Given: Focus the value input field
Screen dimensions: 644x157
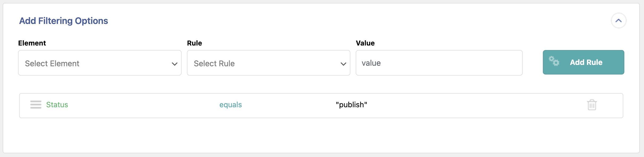Looking at the screenshot, I should [x=439, y=63].
